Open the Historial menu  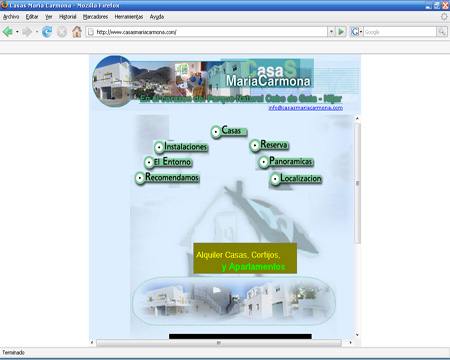point(68,17)
